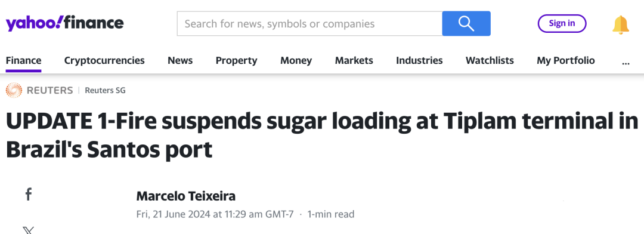Go to Watchlists
Screen dimensions: 644x234
490,60
